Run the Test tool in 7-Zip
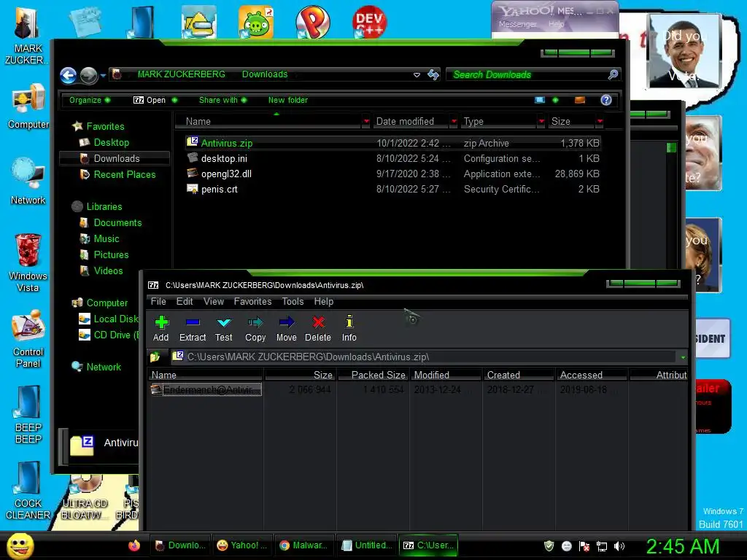This screenshot has width=747, height=560. click(x=223, y=329)
